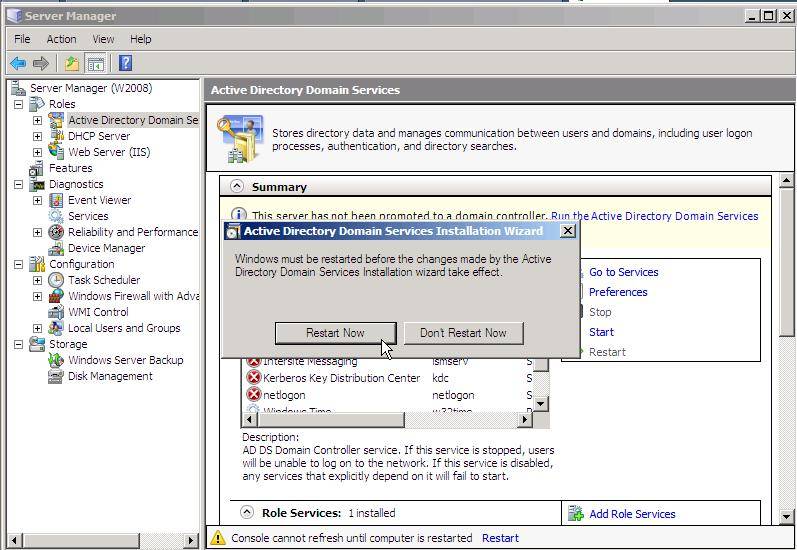Click the Go to Services link
This screenshot has width=797, height=550.
tap(623, 272)
